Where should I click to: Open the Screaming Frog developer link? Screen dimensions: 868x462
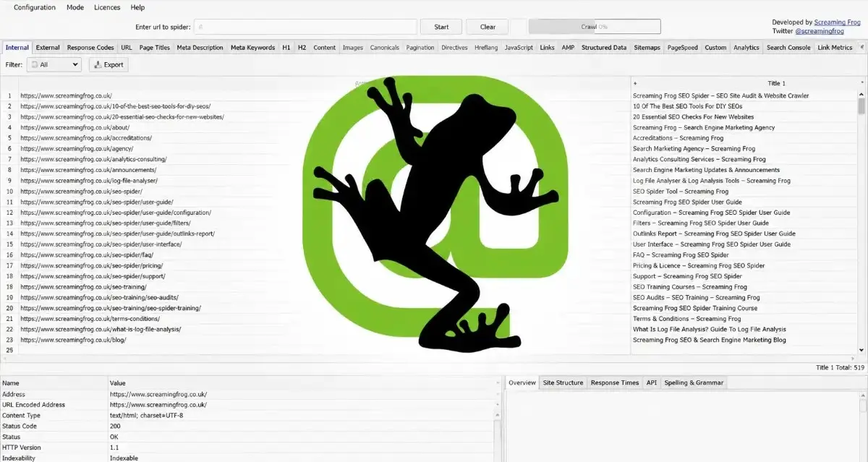tap(838, 22)
